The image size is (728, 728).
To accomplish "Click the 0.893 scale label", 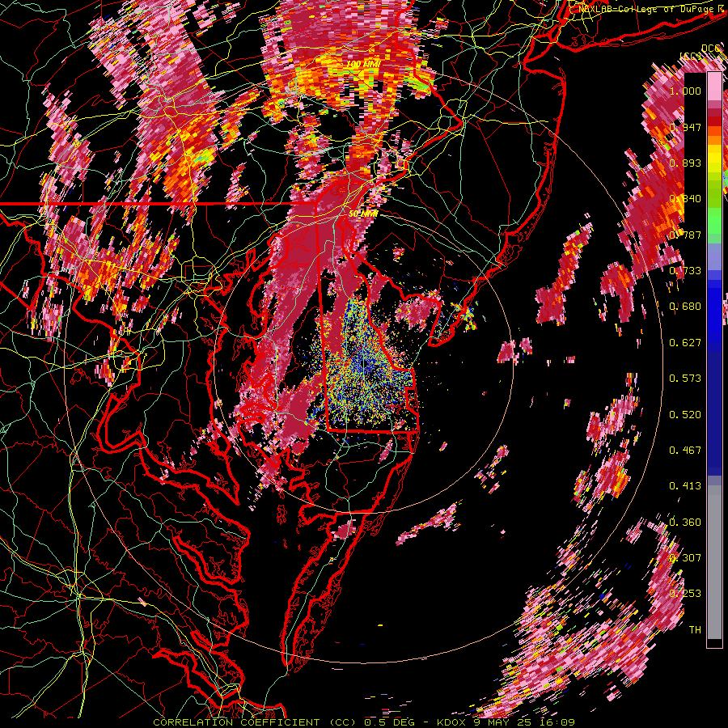I will [685, 163].
